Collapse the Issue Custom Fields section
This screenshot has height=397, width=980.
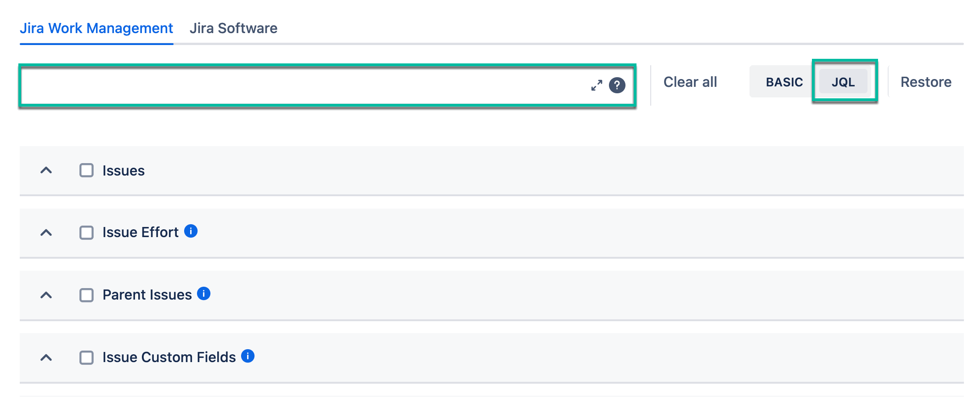(45, 357)
